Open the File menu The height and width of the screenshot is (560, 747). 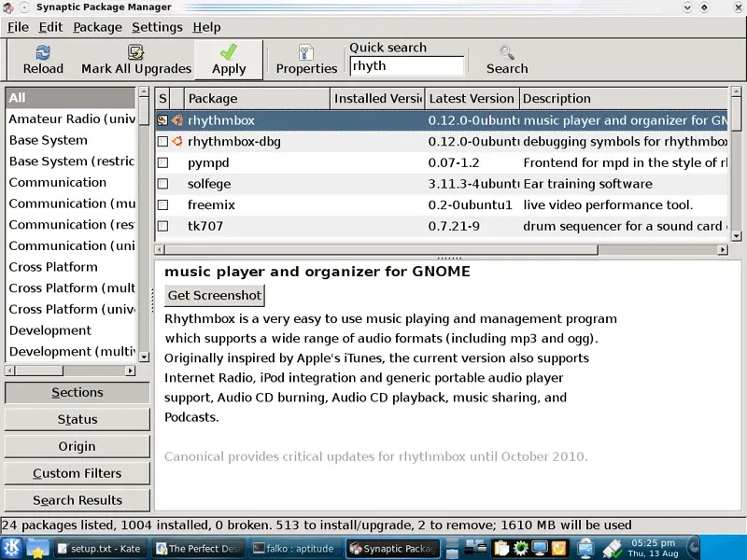coord(18,27)
